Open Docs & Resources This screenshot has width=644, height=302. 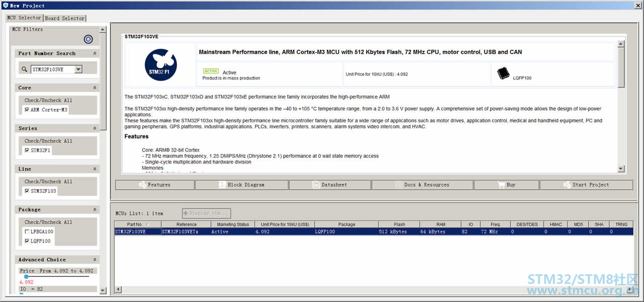(423, 185)
